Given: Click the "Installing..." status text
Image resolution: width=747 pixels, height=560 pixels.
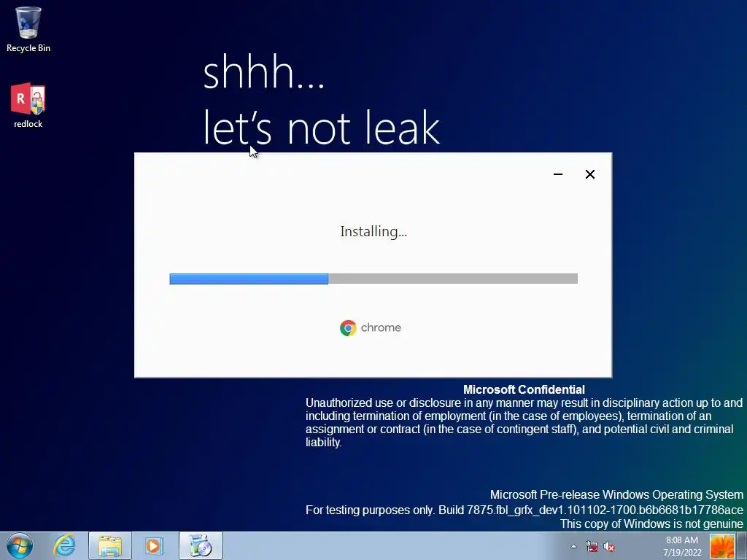Looking at the screenshot, I should pos(373,232).
